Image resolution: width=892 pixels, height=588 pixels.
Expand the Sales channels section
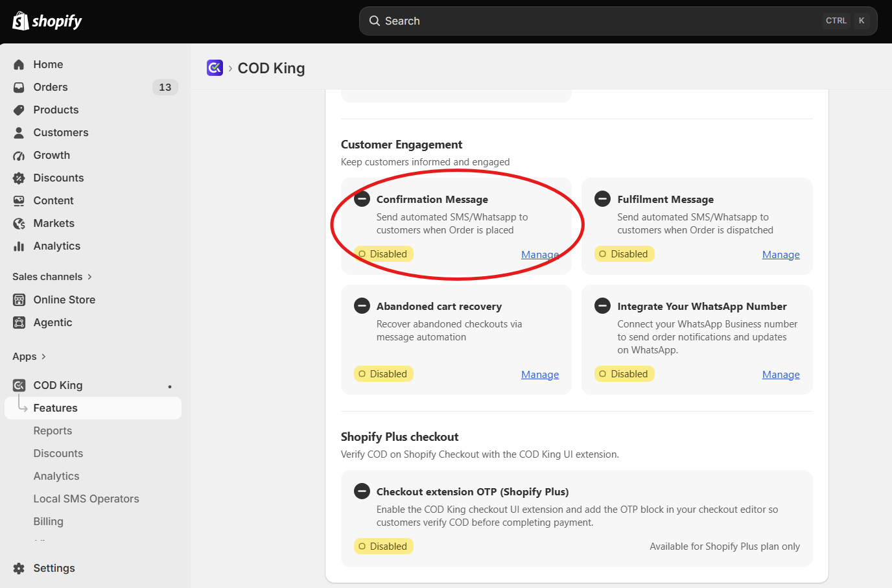(52, 277)
